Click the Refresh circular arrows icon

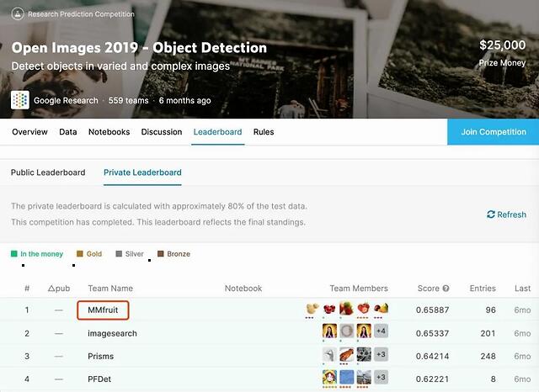tap(491, 215)
